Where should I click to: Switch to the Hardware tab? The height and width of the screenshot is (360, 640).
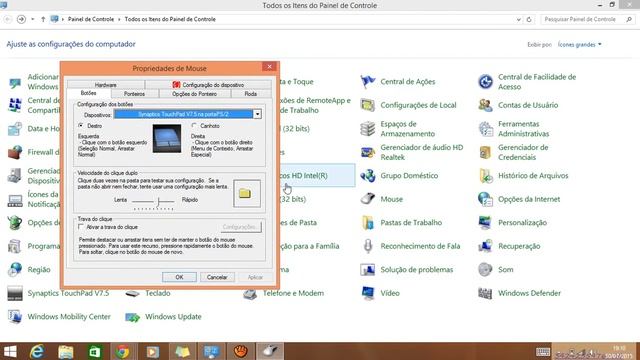coord(106,85)
